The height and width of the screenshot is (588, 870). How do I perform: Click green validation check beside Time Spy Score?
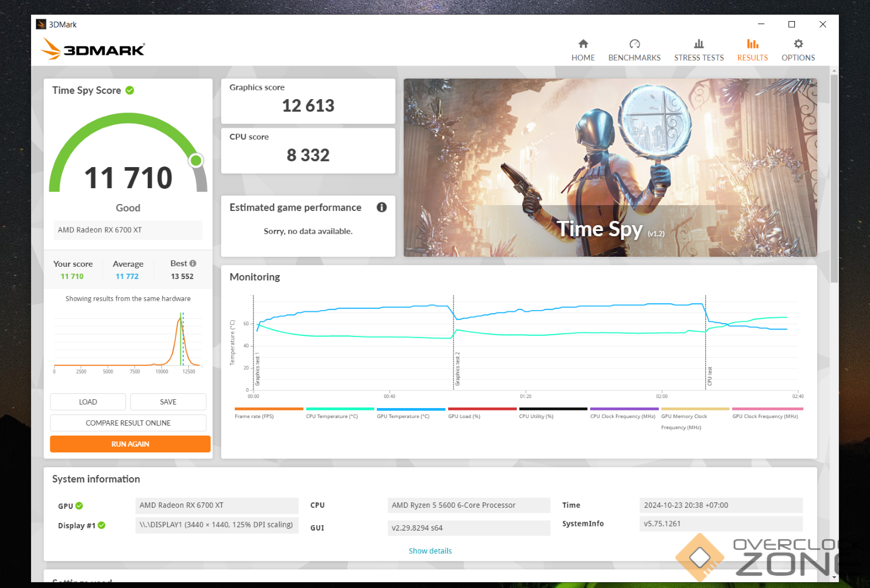(x=130, y=90)
